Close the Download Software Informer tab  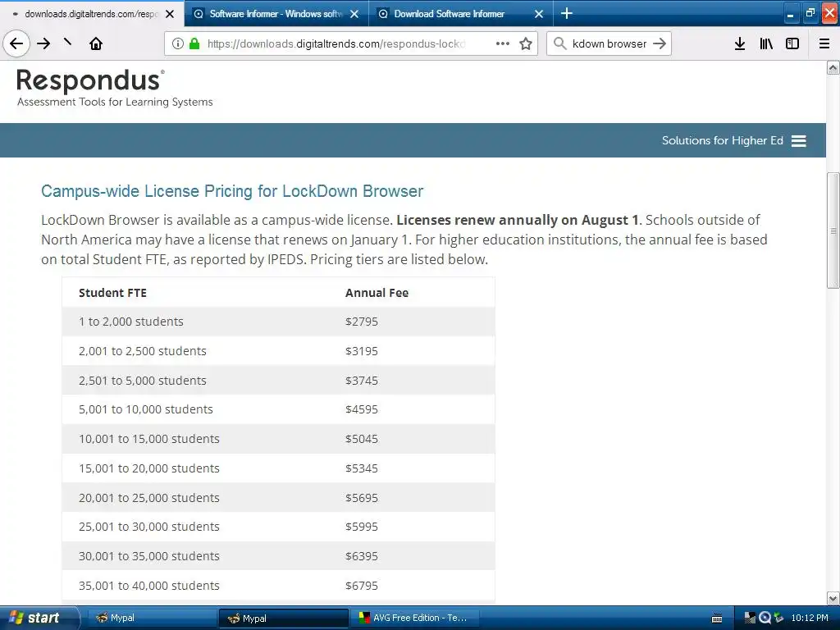(x=539, y=14)
